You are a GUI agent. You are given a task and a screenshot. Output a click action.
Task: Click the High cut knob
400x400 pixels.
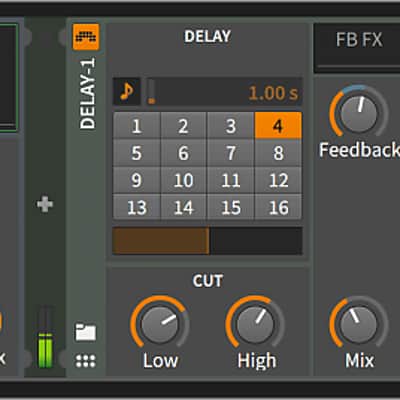click(x=255, y=324)
